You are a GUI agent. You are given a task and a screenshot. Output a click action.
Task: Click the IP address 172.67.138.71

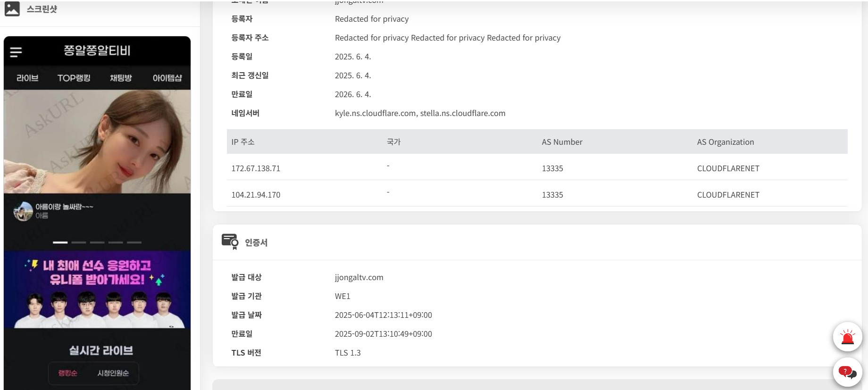[x=256, y=168]
